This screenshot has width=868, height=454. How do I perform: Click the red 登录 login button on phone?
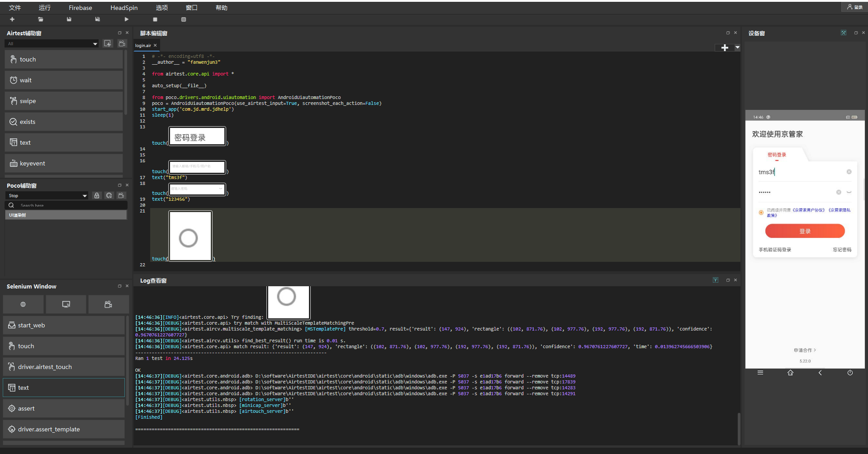(x=805, y=231)
